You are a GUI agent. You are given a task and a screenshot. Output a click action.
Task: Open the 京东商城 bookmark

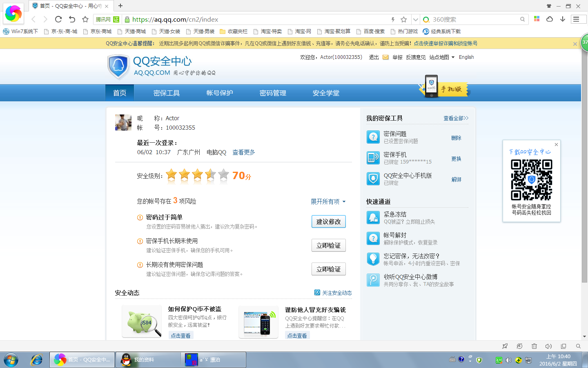pyautogui.click(x=98, y=31)
